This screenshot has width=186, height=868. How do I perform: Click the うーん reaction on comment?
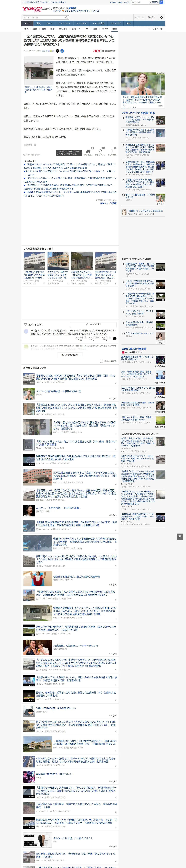(103, 338)
